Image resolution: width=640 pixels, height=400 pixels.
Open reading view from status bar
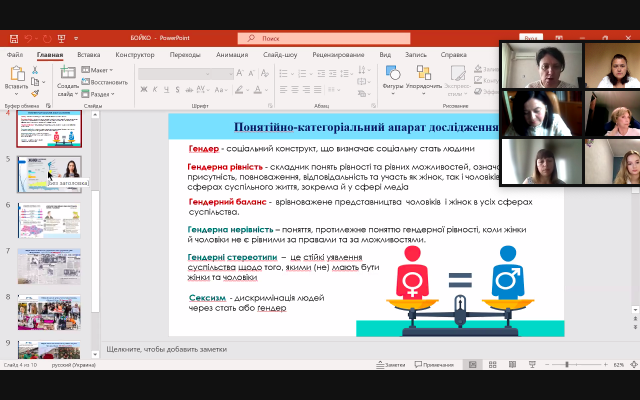click(512, 364)
